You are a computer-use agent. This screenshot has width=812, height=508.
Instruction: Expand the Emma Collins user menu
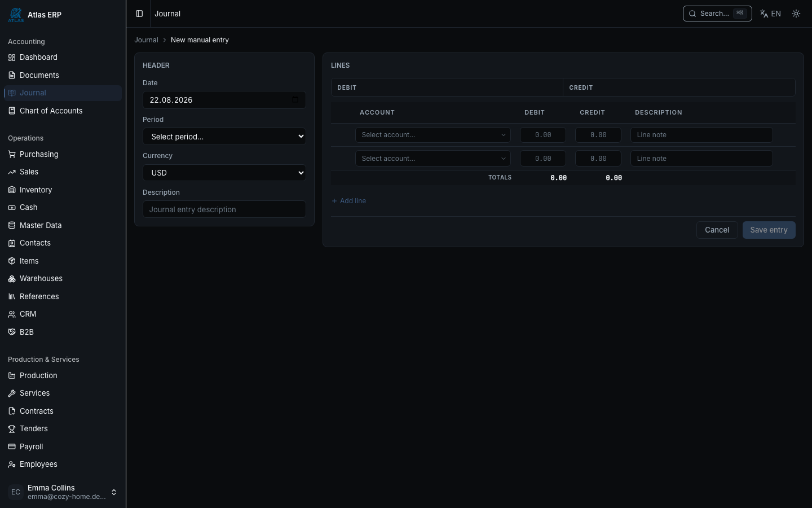click(x=63, y=492)
